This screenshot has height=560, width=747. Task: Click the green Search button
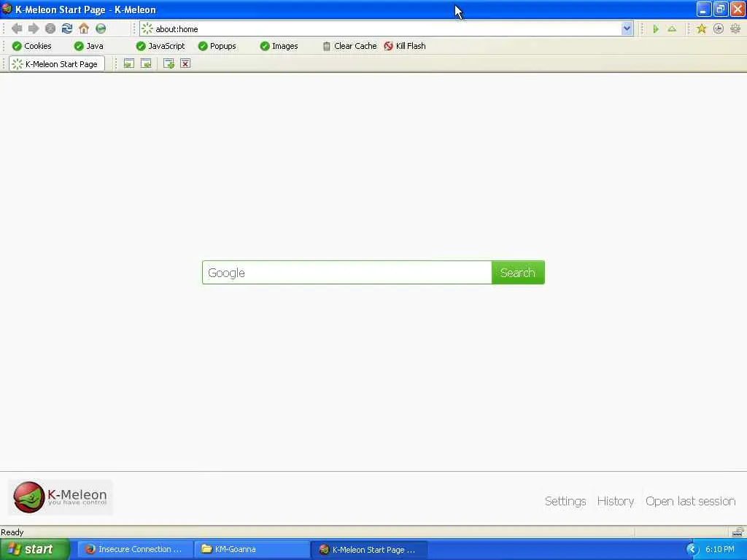click(x=518, y=273)
